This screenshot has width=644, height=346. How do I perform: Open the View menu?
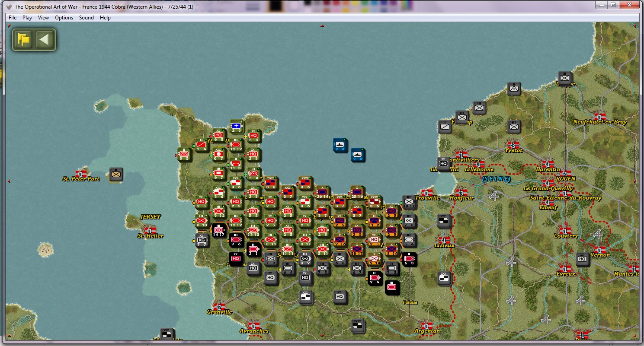tap(43, 18)
